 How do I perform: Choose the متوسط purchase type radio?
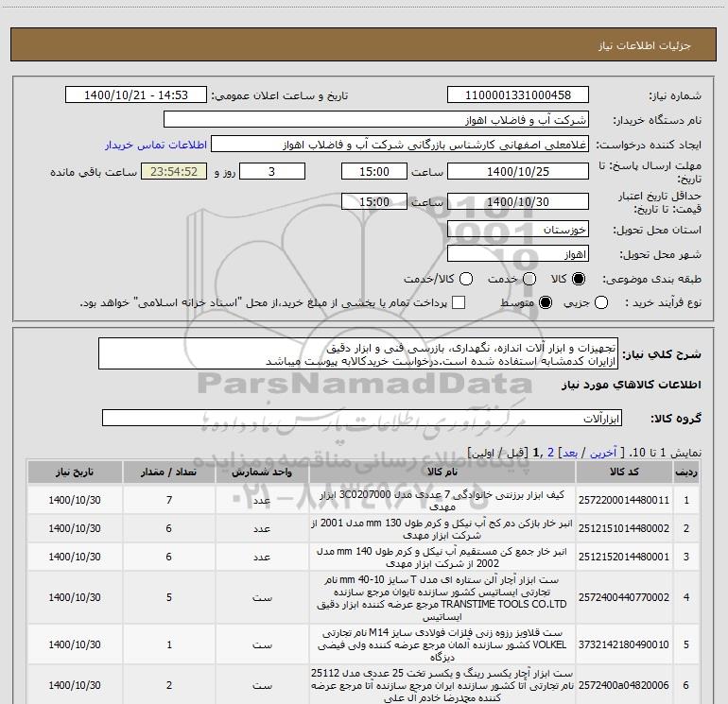546,302
